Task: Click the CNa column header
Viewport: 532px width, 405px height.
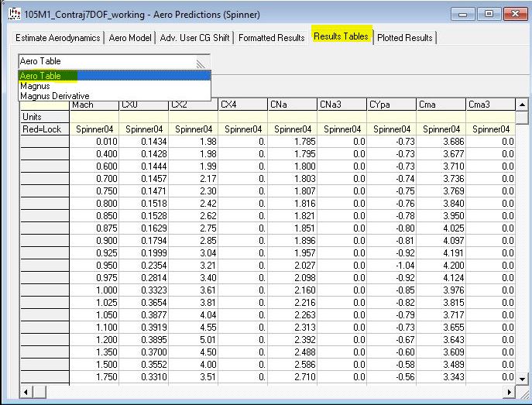Action: pyautogui.click(x=292, y=105)
